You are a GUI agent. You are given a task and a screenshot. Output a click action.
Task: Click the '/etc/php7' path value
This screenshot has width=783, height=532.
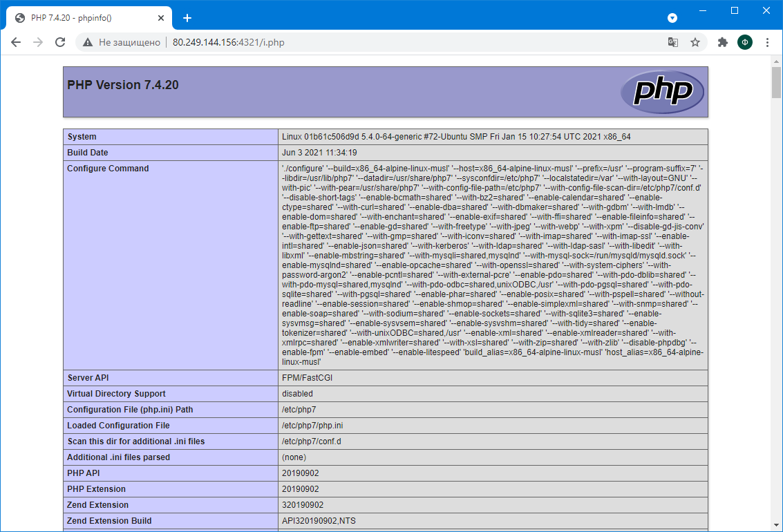299,410
